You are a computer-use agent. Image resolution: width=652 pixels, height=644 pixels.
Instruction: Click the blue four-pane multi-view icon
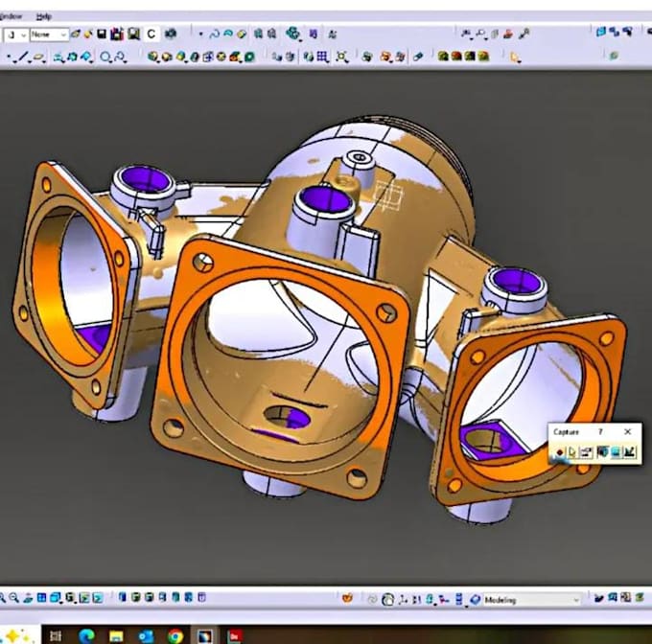click(x=41, y=598)
